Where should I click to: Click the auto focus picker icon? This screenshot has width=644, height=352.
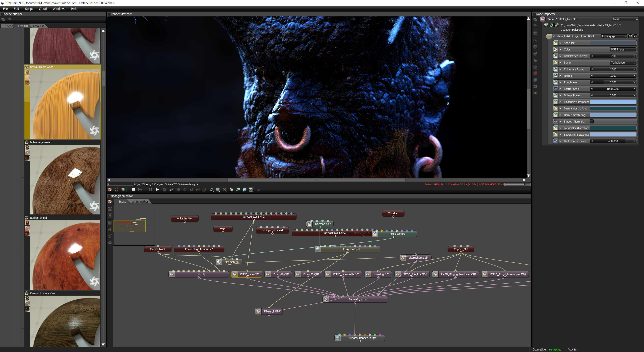[172, 190]
